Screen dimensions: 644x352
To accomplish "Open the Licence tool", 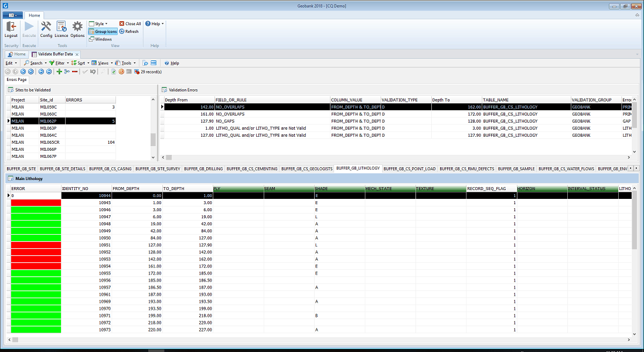I will [62, 28].
